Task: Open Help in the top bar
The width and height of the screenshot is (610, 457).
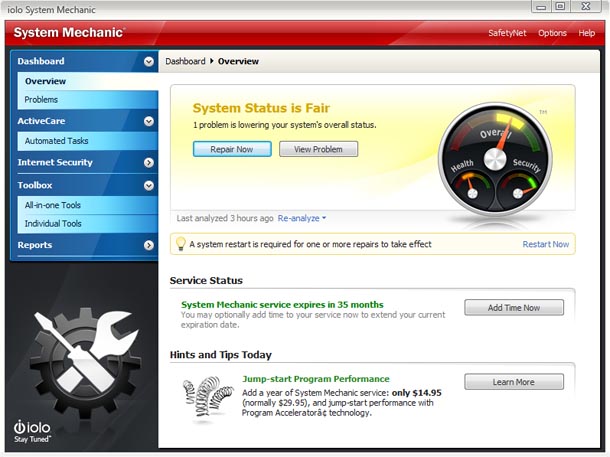Action: pos(586,33)
